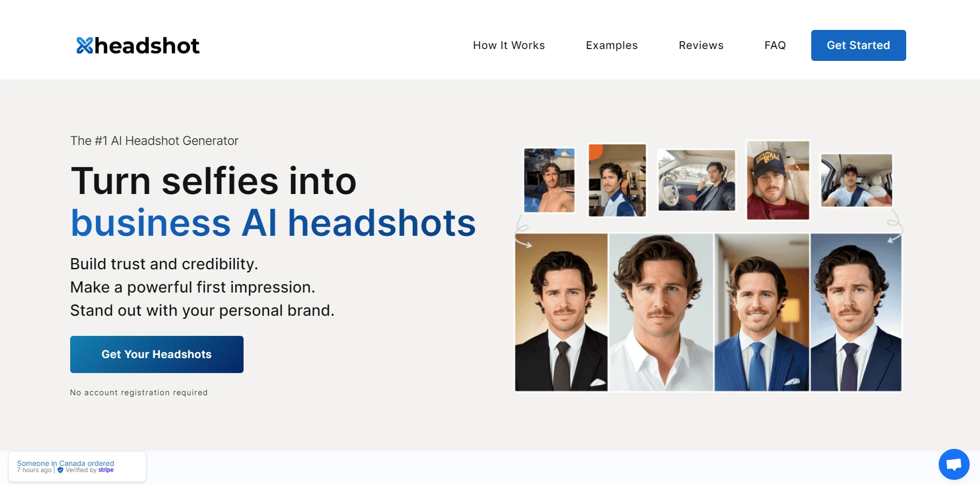The image size is (980, 485).
Task: Navigate to the Examples section
Action: tap(611, 45)
